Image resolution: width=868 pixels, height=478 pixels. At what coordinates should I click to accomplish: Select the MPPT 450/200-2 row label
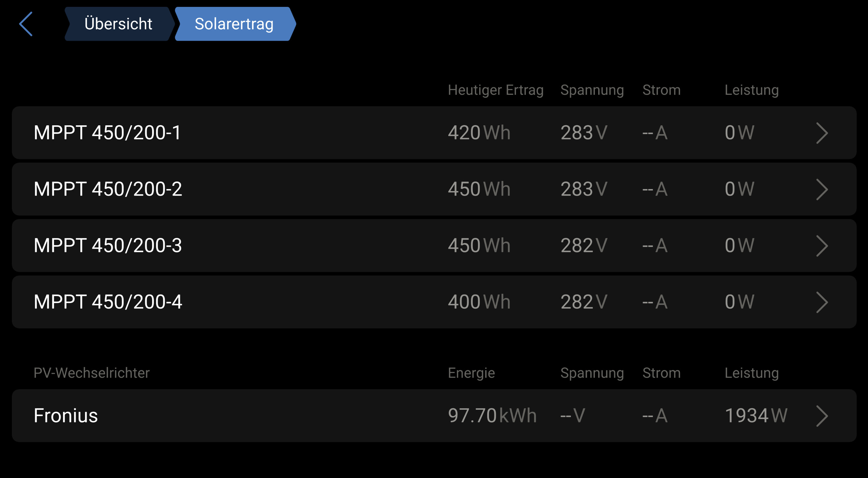(108, 189)
